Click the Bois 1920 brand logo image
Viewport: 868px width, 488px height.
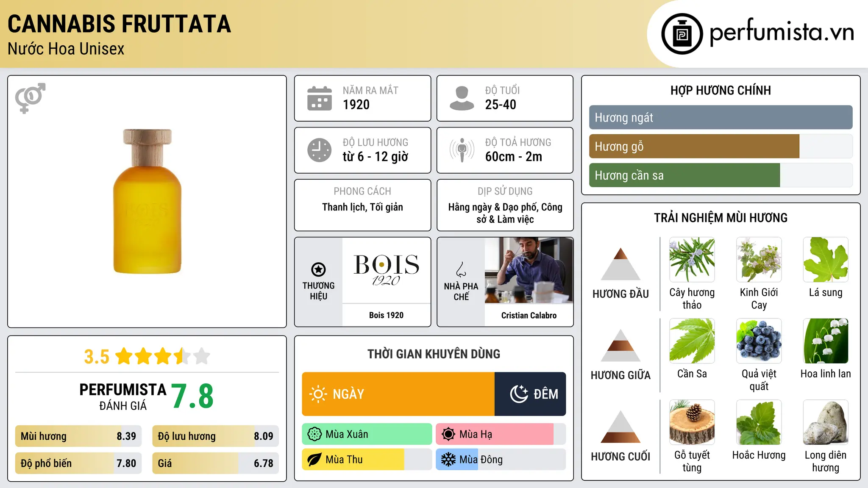(387, 270)
